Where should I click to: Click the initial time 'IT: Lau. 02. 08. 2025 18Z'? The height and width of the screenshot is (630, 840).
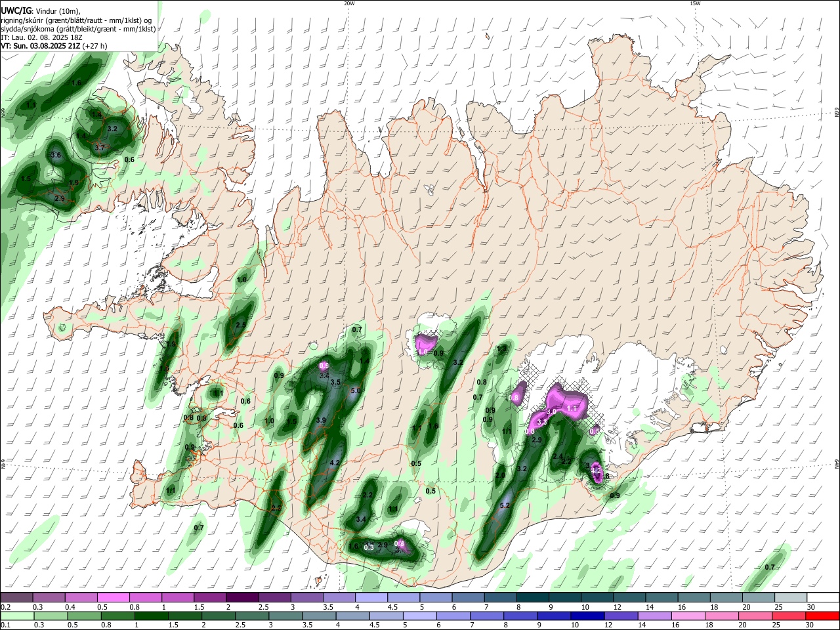coord(41,37)
